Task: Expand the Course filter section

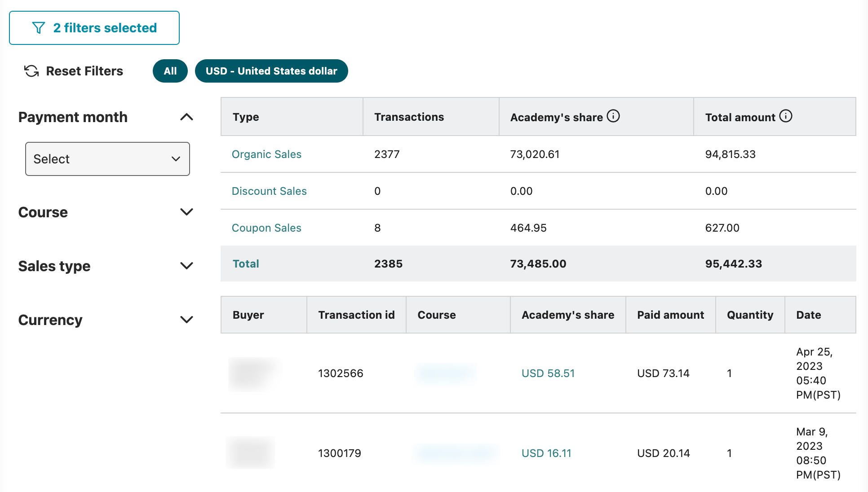Action: click(x=186, y=212)
